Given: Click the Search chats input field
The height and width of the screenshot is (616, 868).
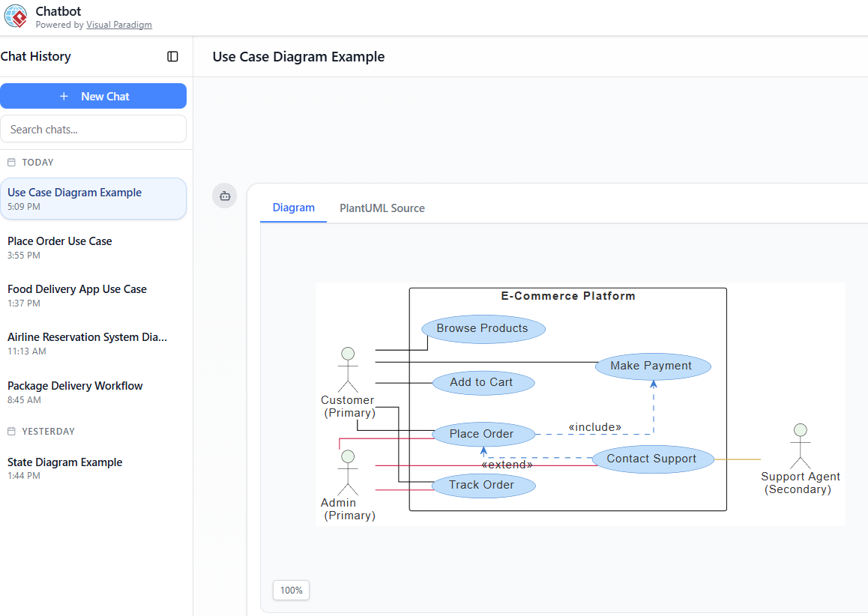Looking at the screenshot, I should pyautogui.click(x=93, y=129).
